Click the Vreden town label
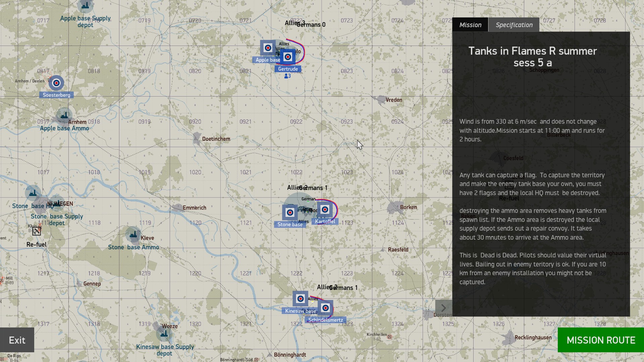Screen dimensions: 644x362 tap(394, 100)
